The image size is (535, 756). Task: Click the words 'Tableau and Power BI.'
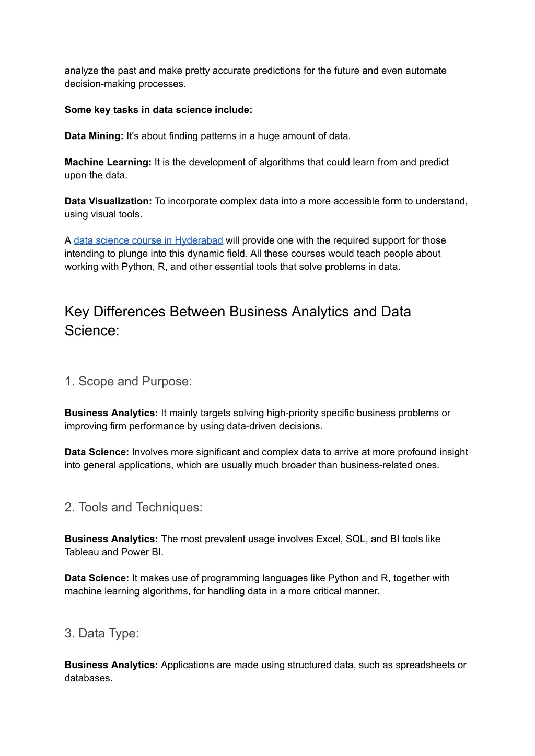[x=114, y=552]
